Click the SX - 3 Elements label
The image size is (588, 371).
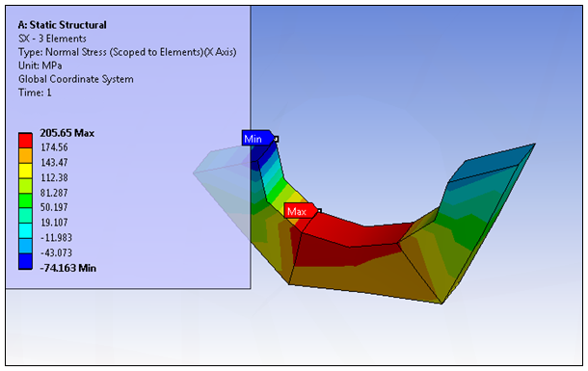(x=52, y=39)
